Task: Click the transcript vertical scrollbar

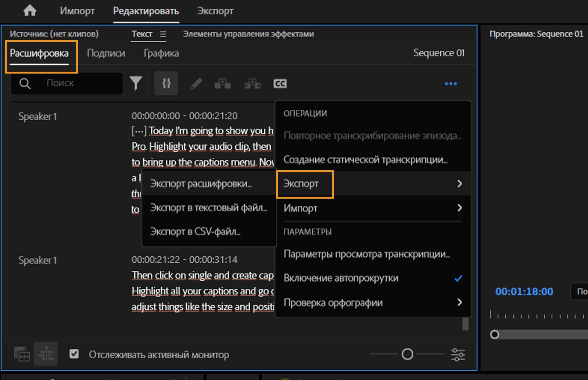Action: 465,324
